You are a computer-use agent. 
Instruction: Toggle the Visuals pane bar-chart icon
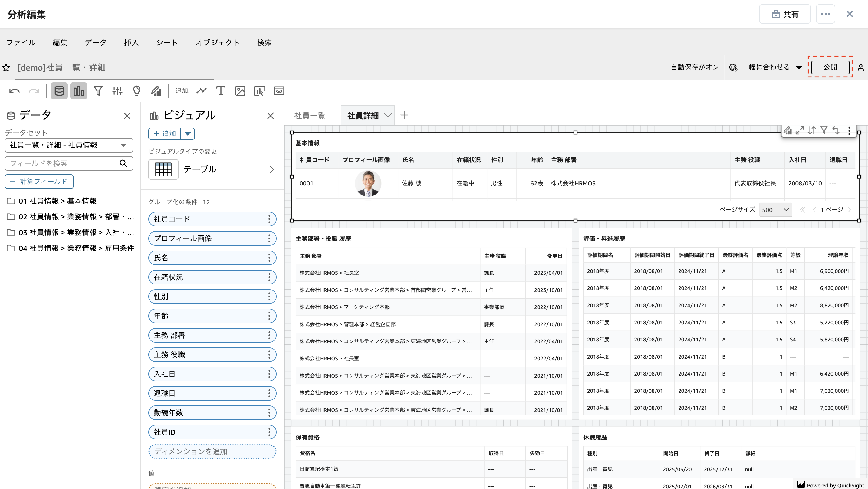coord(78,91)
